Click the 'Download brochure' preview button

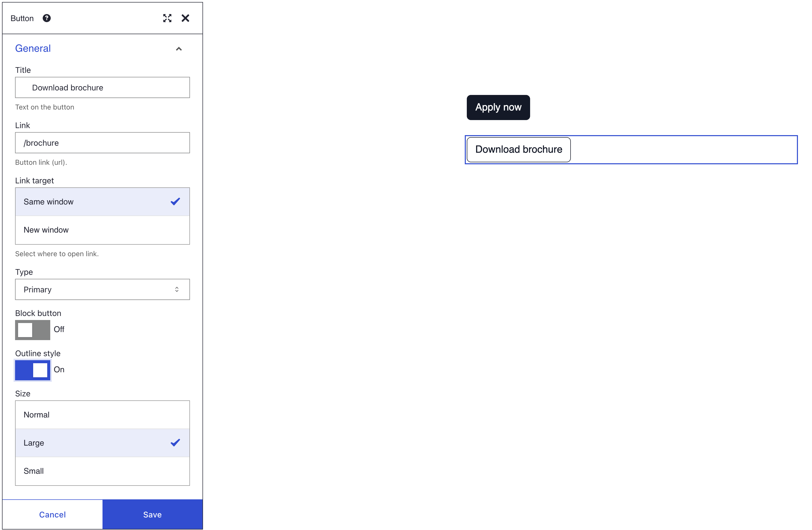(518, 150)
